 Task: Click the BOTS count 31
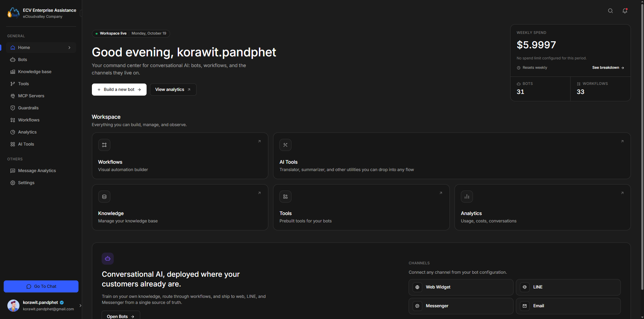tap(521, 92)
